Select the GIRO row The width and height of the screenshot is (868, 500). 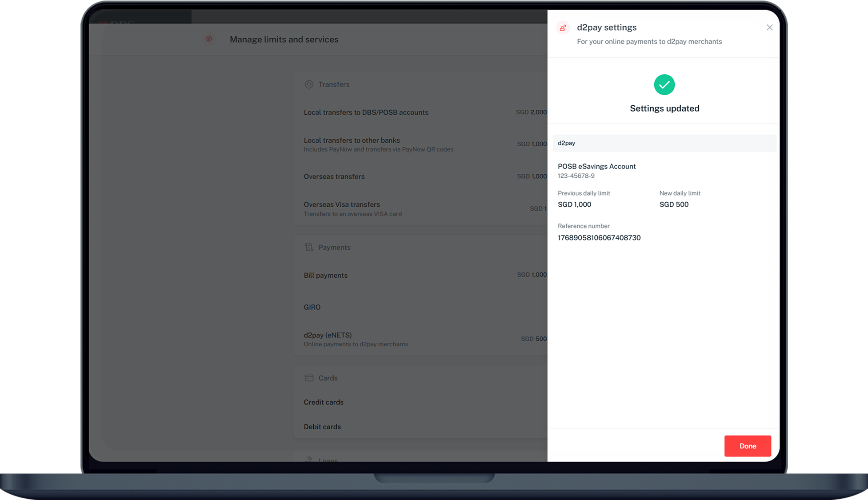(312, 307)
